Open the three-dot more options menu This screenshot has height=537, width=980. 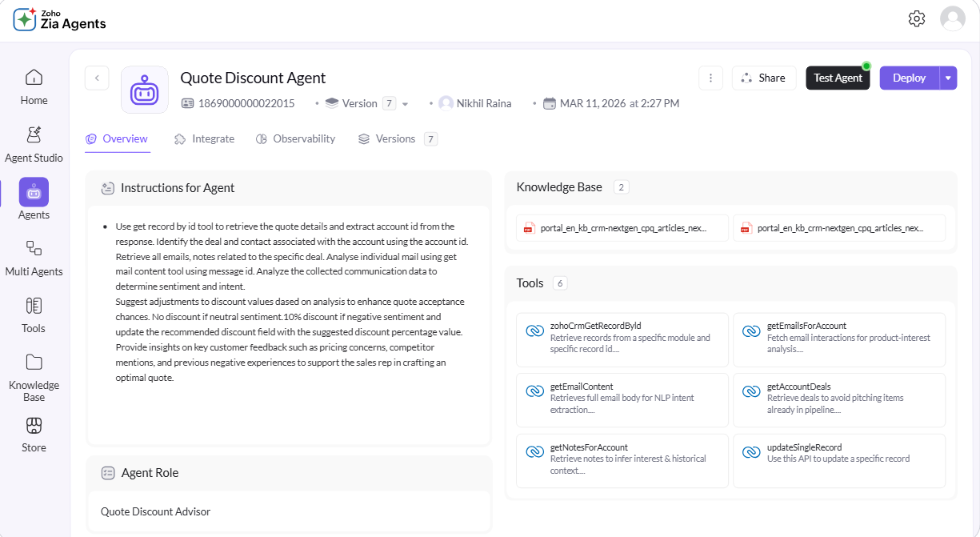click(x=711, y=78)
